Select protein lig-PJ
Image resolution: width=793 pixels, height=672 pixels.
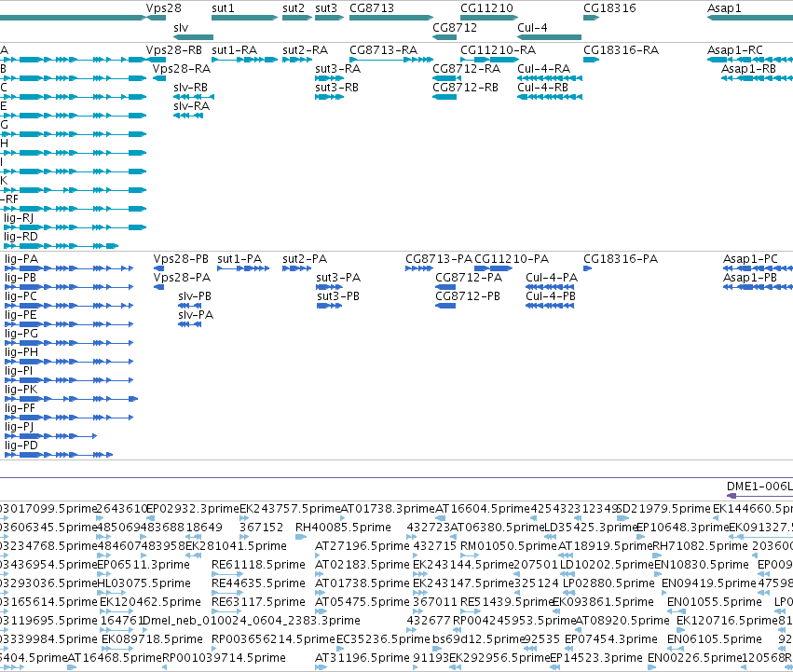click(x=50, y=436)
